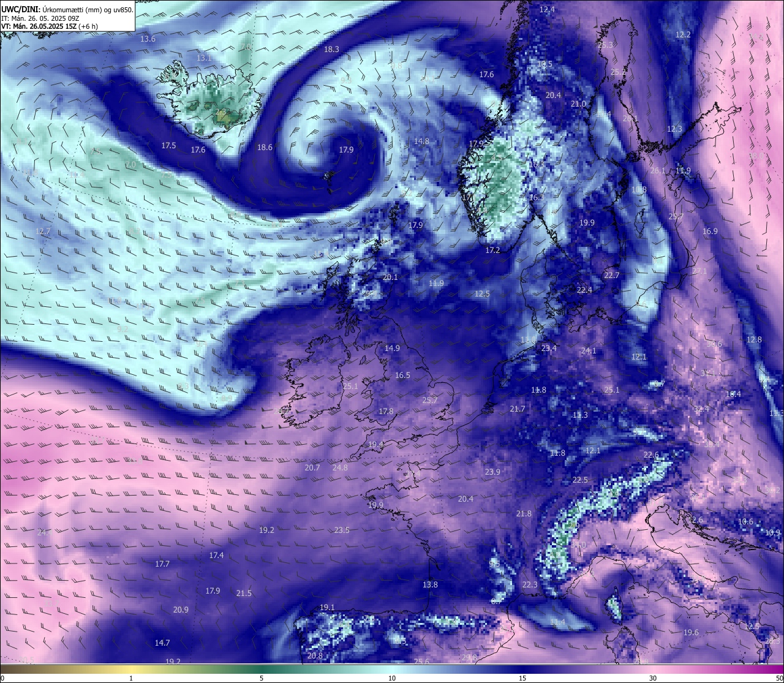Click the 14.9 value over Scotland
Screen dimensions: 784x683
click(x=392, y=349)
